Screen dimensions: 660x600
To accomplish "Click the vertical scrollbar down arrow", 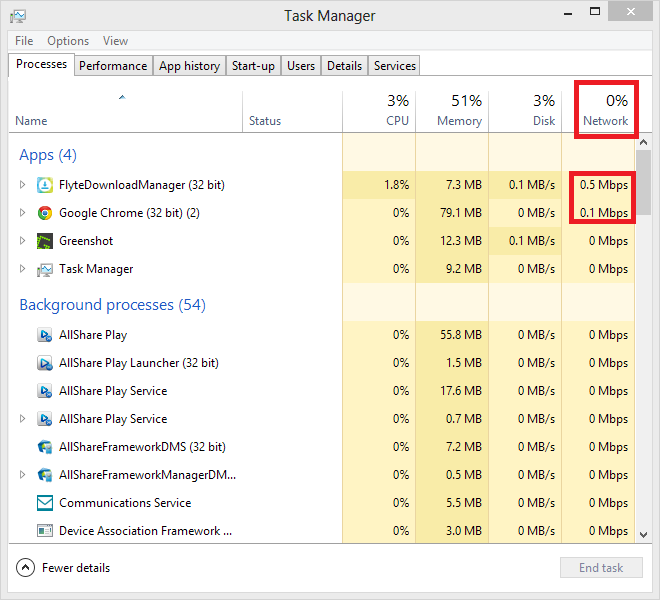I will (643, 534).
